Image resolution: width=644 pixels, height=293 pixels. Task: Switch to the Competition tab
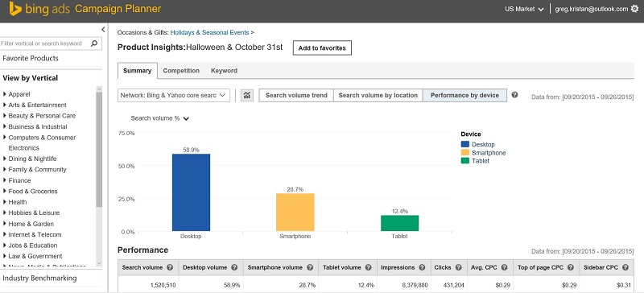(181, 71)
